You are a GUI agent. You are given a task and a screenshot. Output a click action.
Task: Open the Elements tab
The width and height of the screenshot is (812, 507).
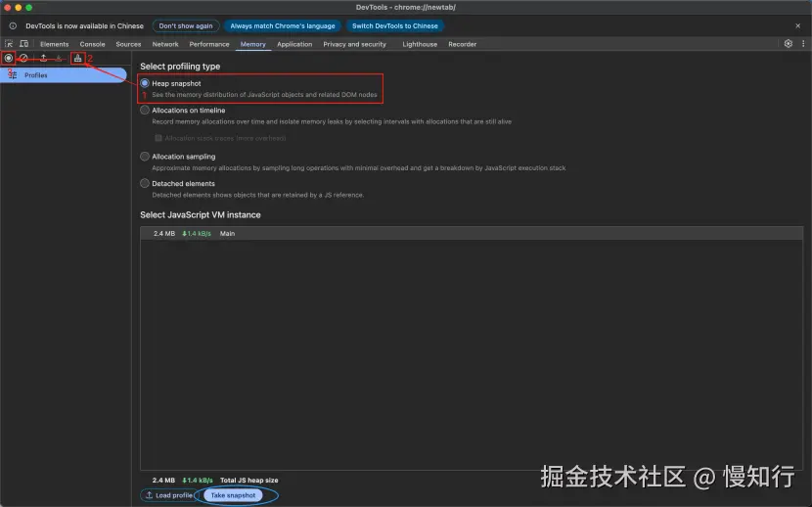(x=55, y=45)
